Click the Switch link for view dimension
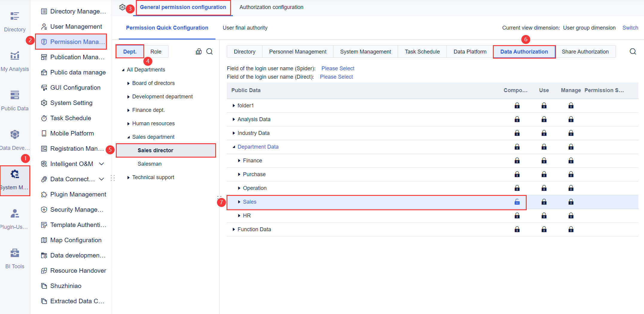The image size is (644, 314). [630, 28]
